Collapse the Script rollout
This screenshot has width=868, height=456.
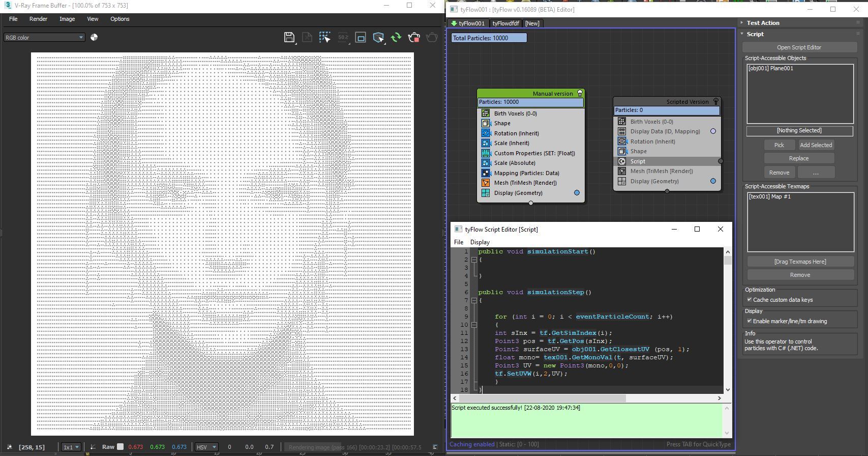(742, 34)
